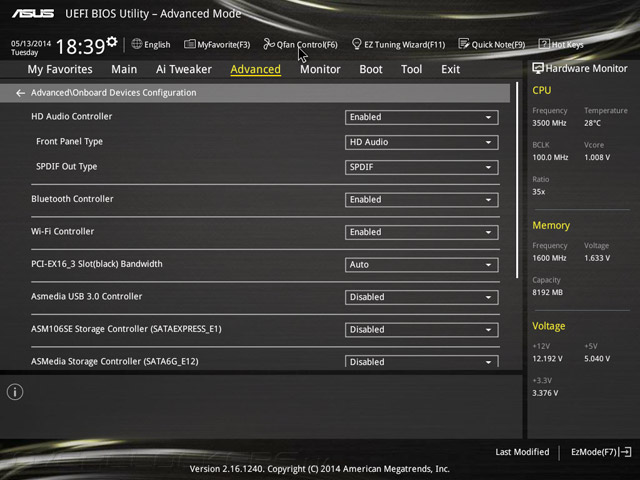Open Front Panel Type dropdown
Screen dimensions: 640x480
(x=421, y=142)
